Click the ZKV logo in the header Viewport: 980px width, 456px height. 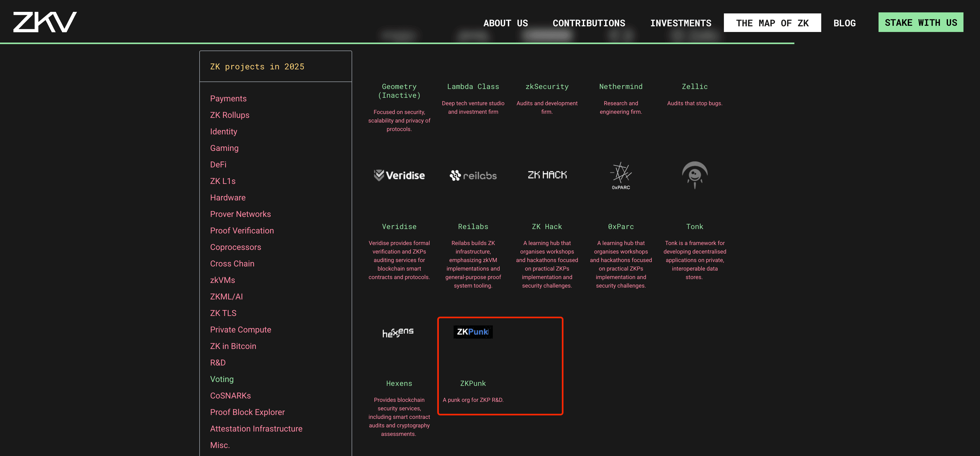[x=45, y=22]
